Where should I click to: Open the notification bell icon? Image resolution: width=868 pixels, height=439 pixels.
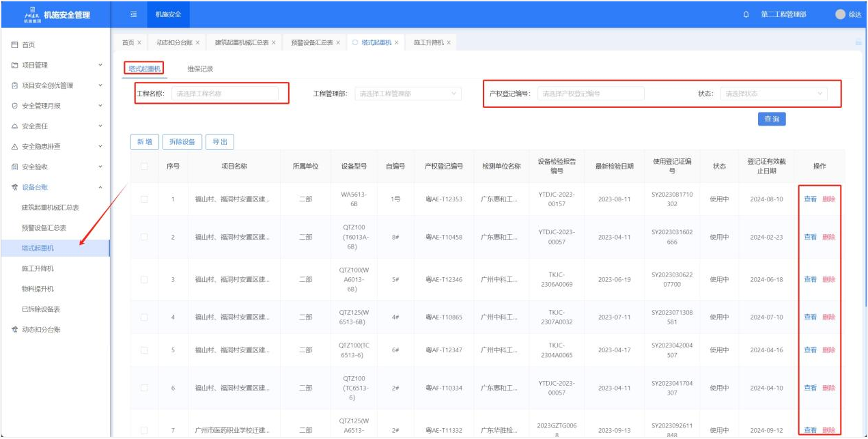pos(746,14)
